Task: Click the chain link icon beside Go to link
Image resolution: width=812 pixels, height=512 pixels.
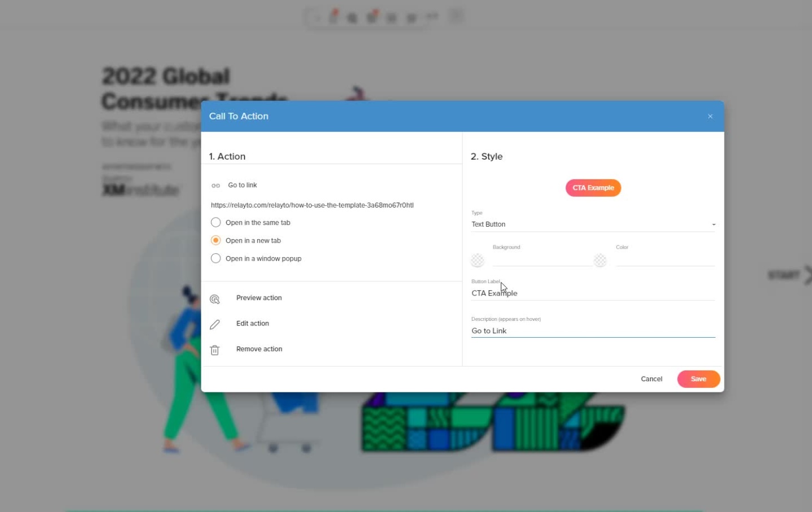Action: [x=215, y=186]
